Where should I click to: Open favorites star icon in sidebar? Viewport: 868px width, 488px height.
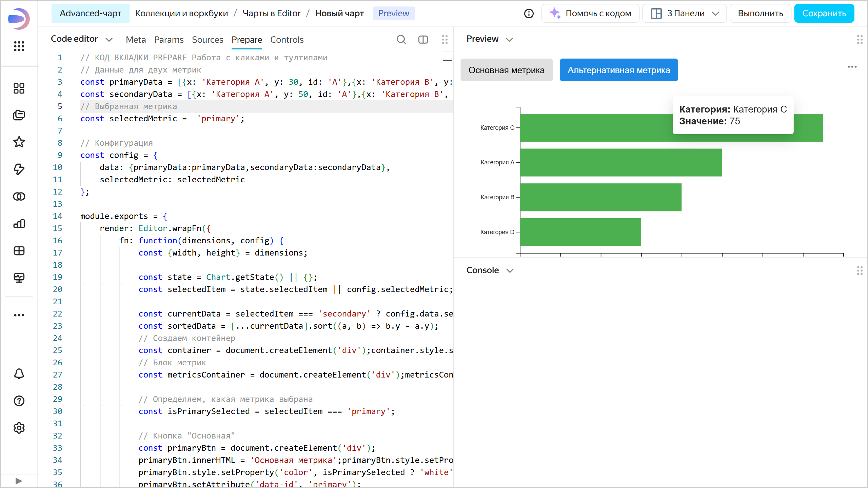[x=19, y=142]
